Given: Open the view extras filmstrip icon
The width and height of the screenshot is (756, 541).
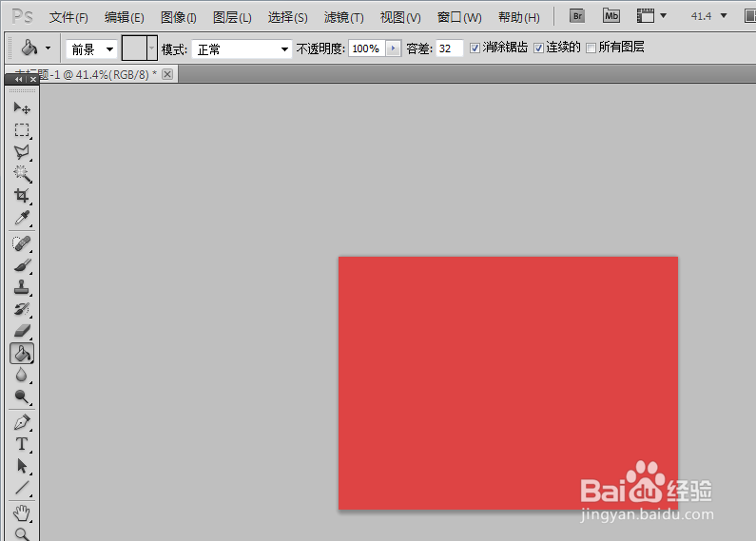Looking at the screenshot, I should tap(646, 16).
